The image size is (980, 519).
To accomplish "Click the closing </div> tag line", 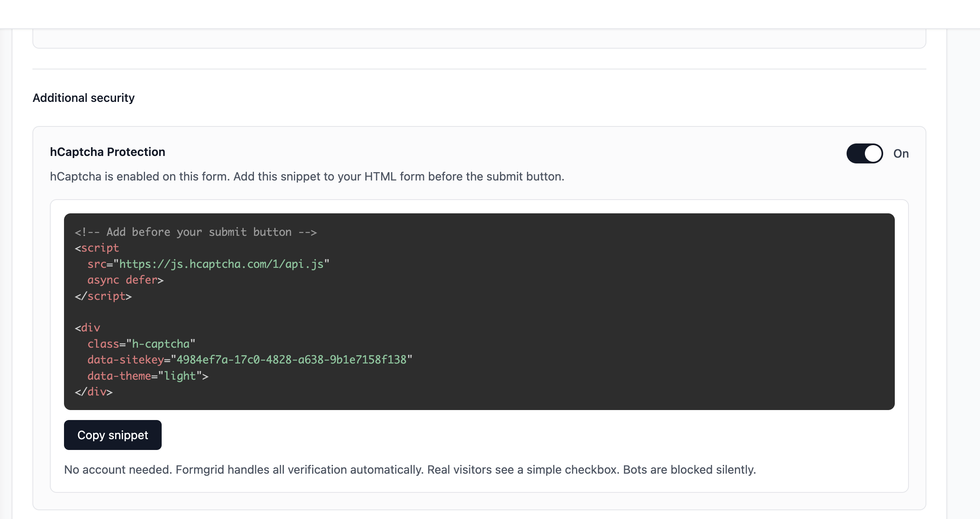I will point(94,392).
